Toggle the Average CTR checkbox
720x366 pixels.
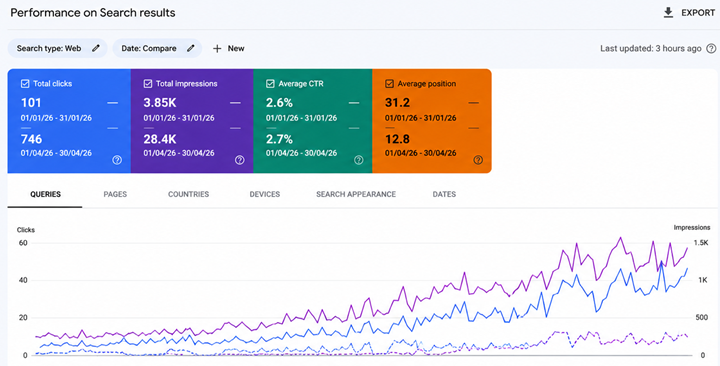click(270, 84)
